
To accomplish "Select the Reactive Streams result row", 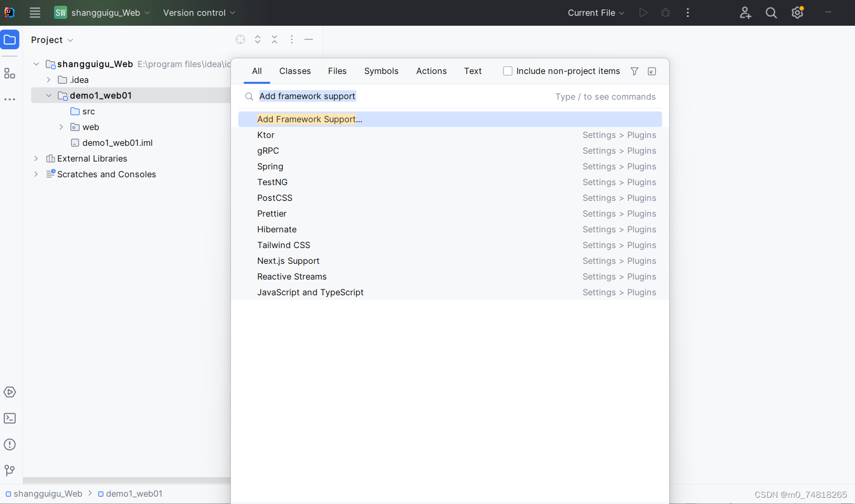I will point(450,276).
